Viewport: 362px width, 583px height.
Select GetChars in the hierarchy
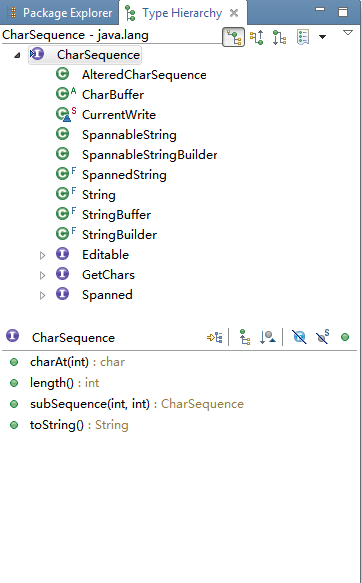tap(108, 275)
